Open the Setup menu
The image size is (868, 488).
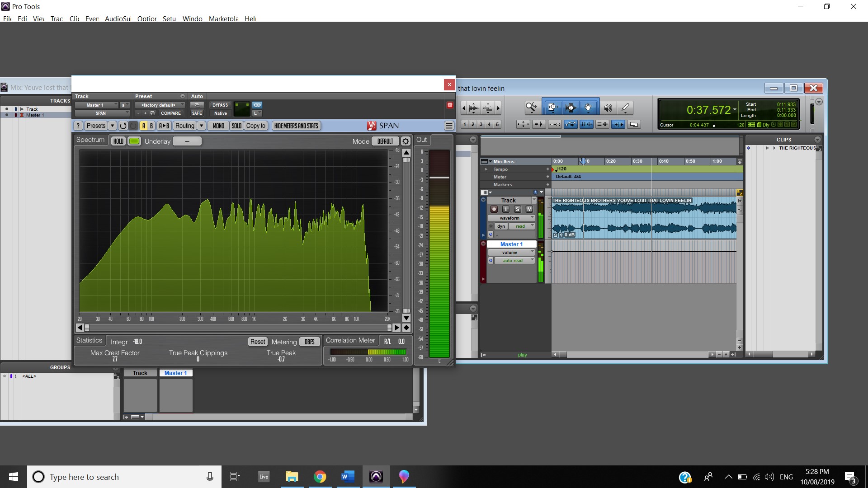[x=169, y=19]
